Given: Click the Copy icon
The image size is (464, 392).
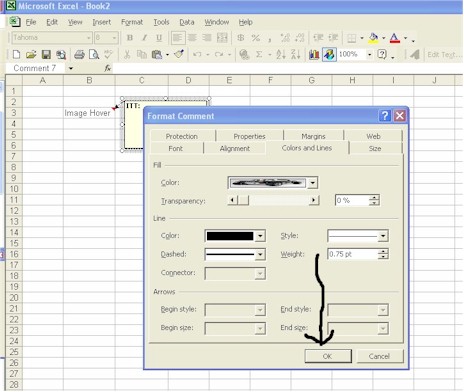Looking at the screenshot, I should point(142,54).
